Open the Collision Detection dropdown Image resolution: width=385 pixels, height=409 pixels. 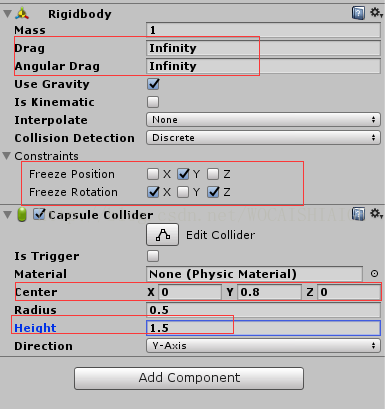263,138
